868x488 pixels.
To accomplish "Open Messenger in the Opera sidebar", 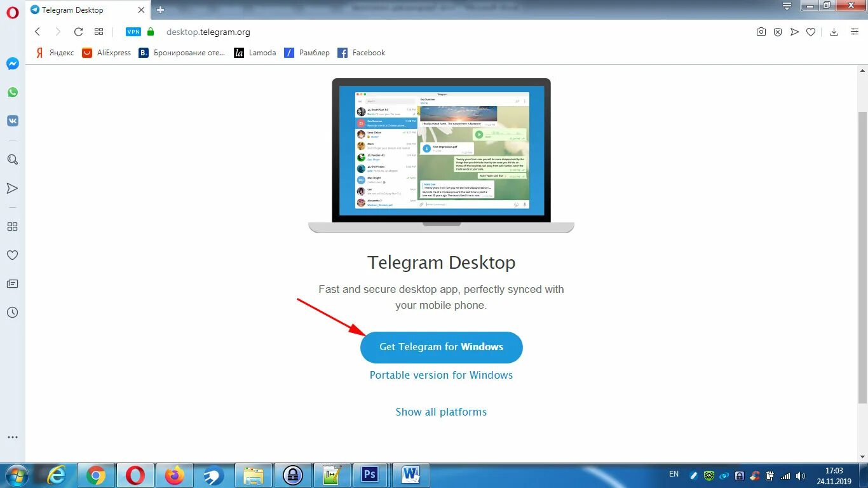I will 13,64.
